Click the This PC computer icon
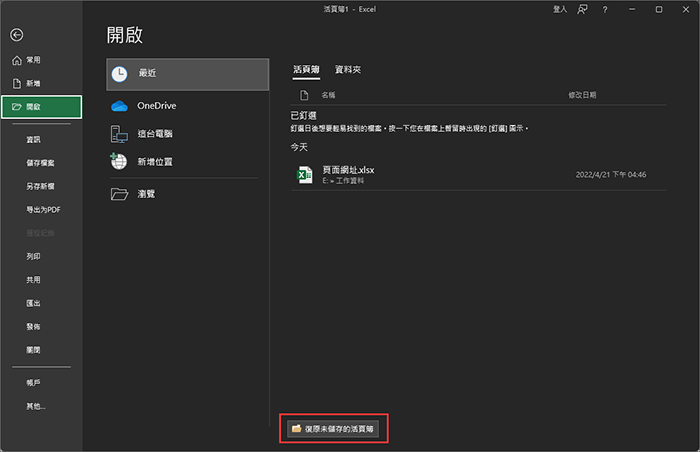 pyautogui.click(x=119, y=134)
